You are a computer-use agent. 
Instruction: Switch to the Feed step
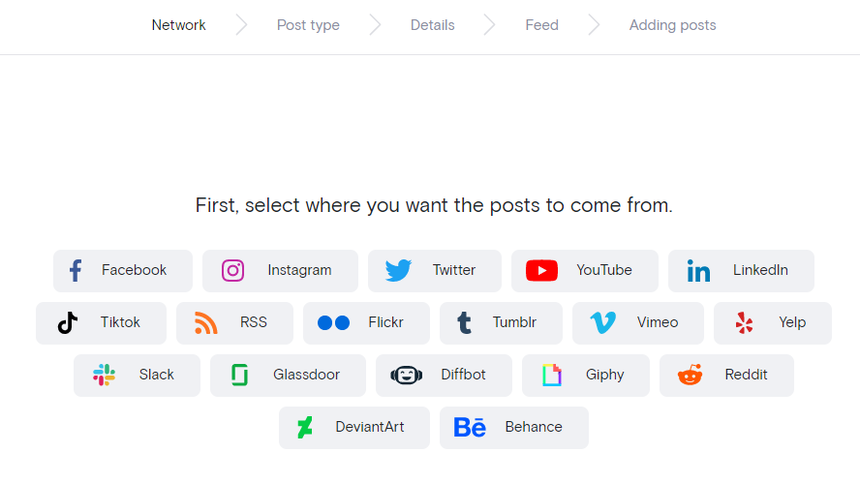click(542, 25)
